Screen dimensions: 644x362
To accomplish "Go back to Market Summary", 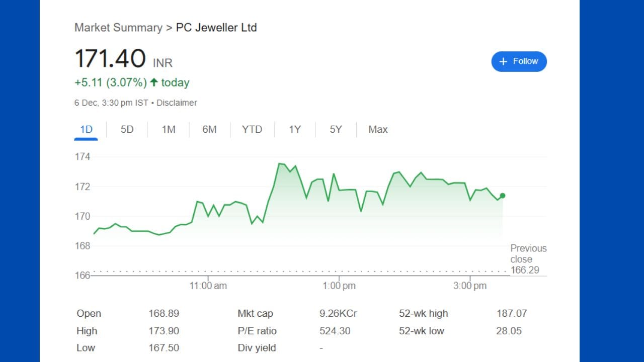I will click(118, 28).
